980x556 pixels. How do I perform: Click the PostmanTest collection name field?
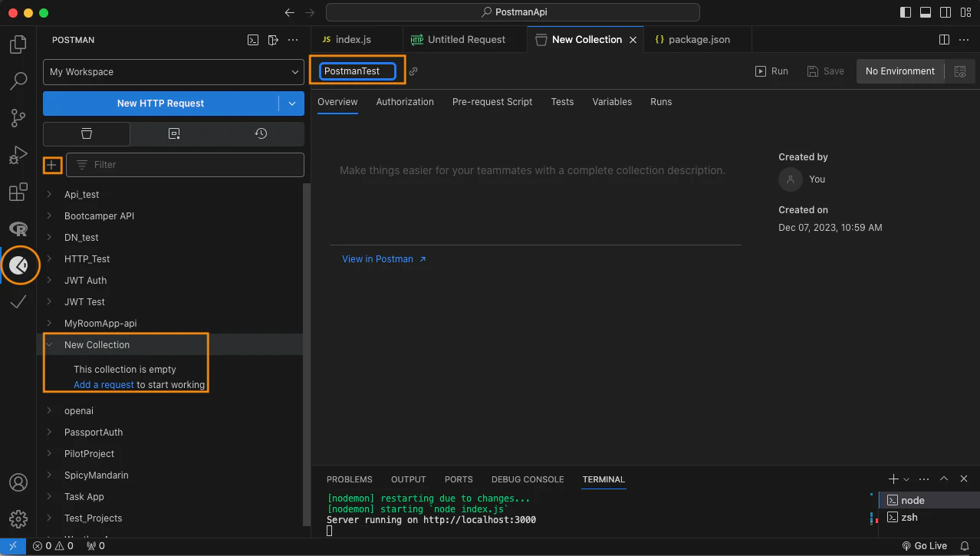[357, 71]
